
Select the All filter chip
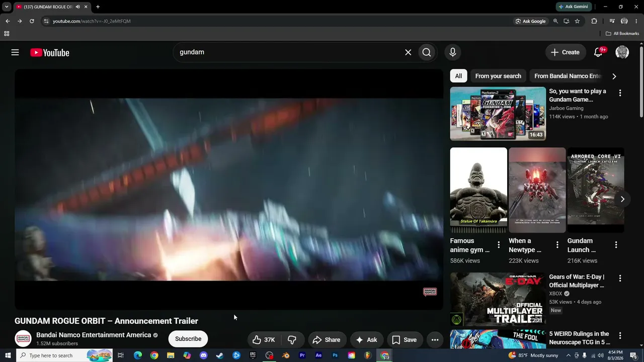click(458, 76)
